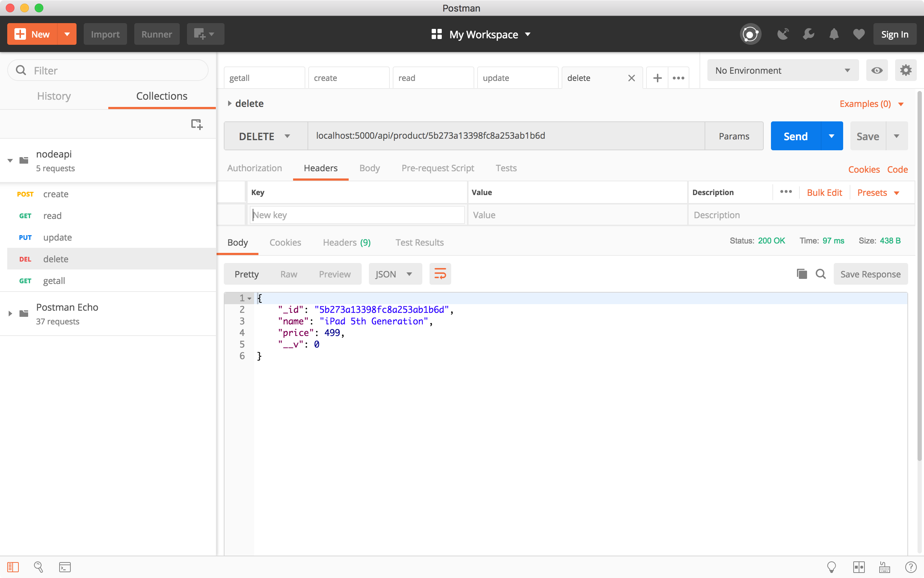Close the delete request tab
The width and height of the screenshot is (924, 578).
(632, 78)
